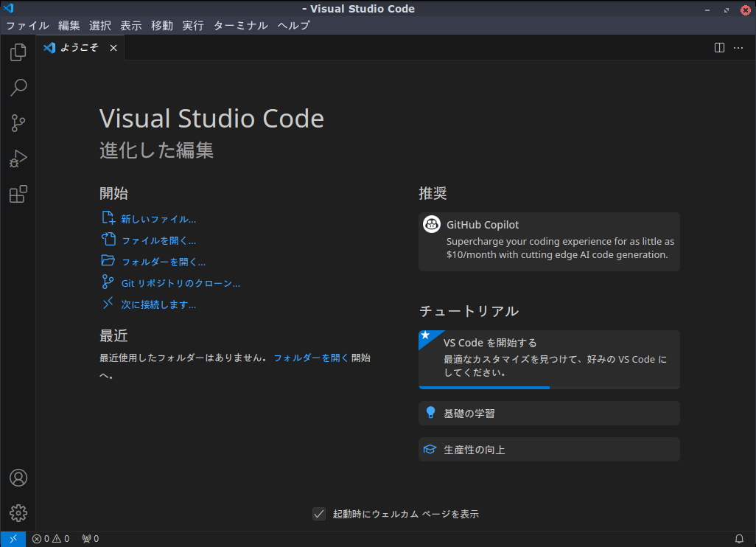Split the editor to the right

[x=719, y=48]
